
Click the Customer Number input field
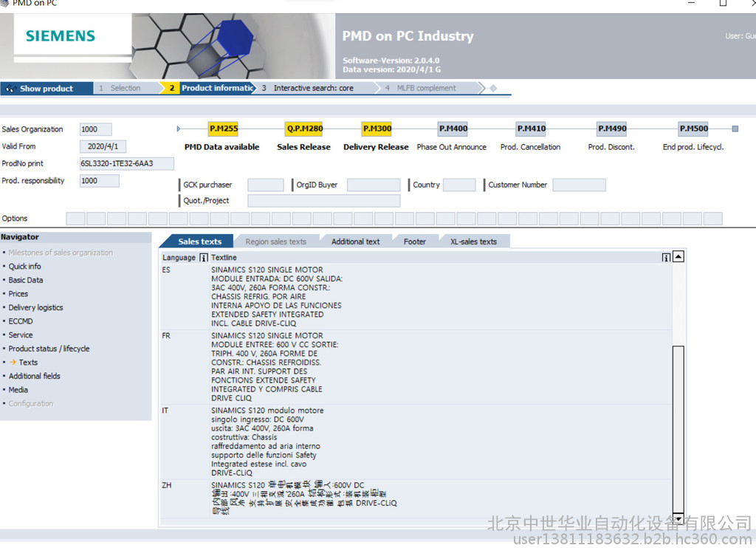coord(579,185)
